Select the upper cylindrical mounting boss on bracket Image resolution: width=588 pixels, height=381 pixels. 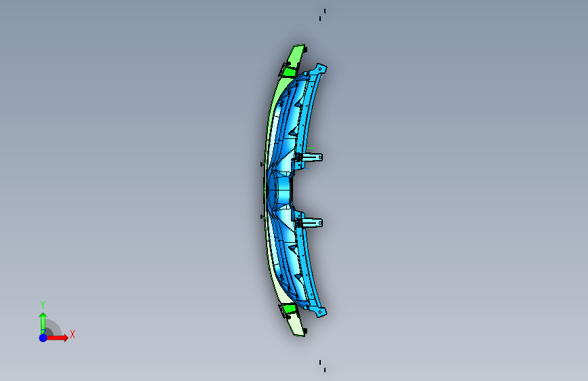click(313, 157)
